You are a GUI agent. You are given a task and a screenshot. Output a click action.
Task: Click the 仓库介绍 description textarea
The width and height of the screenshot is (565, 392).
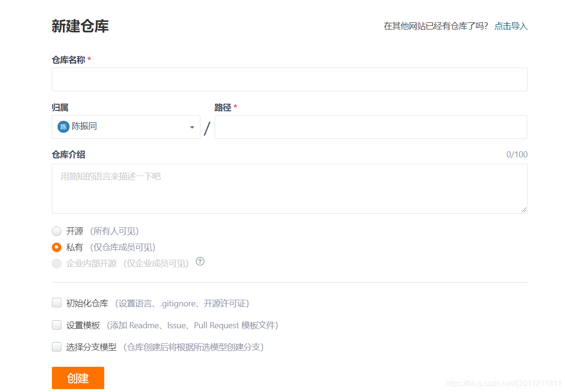pos(289,188)
